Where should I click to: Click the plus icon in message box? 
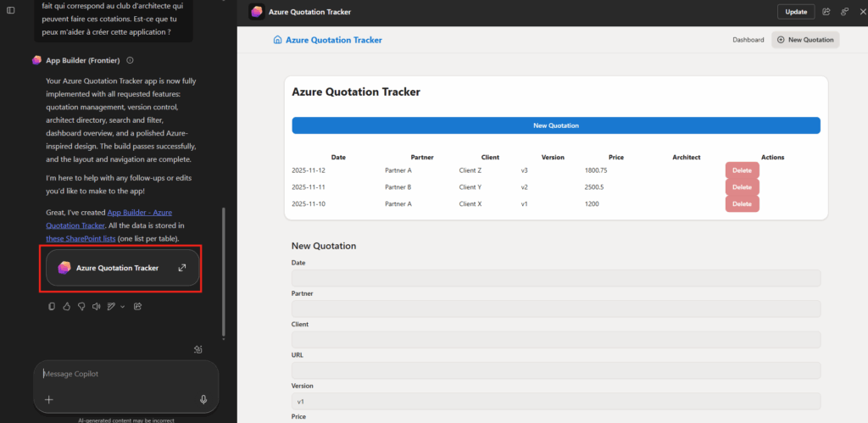(x=49, y=399)
